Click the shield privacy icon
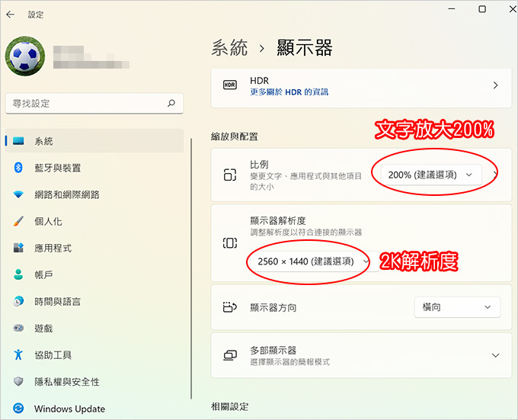The height and width of the screenshot is (420, 518). [x=18, y=381]
